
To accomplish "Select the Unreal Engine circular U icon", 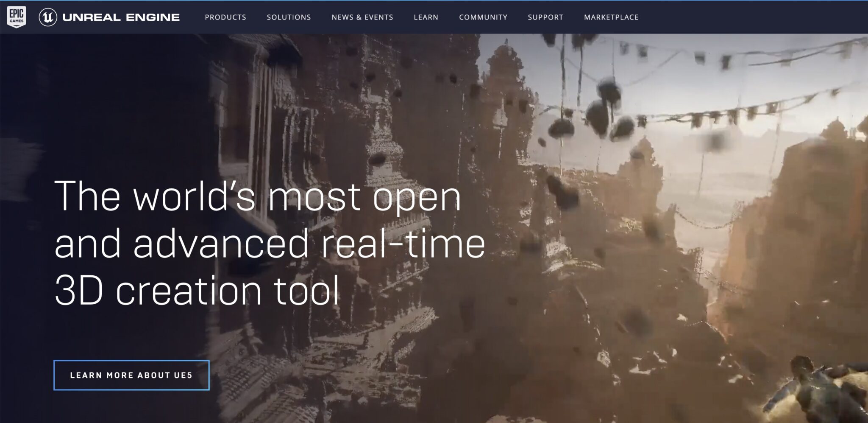I will pos(48,17).
